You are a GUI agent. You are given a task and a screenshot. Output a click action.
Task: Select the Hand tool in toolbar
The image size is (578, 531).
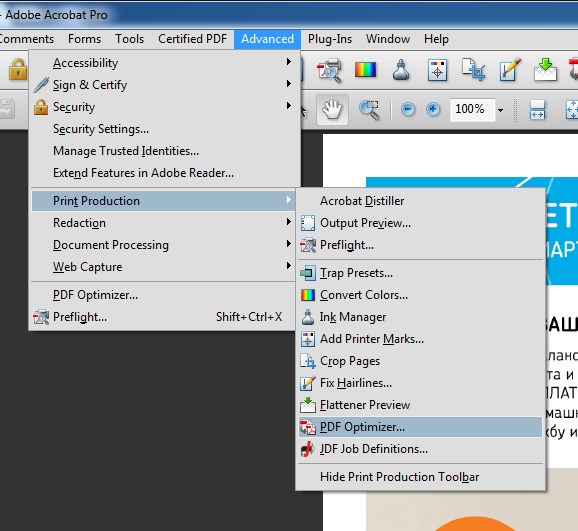point(332,109)
